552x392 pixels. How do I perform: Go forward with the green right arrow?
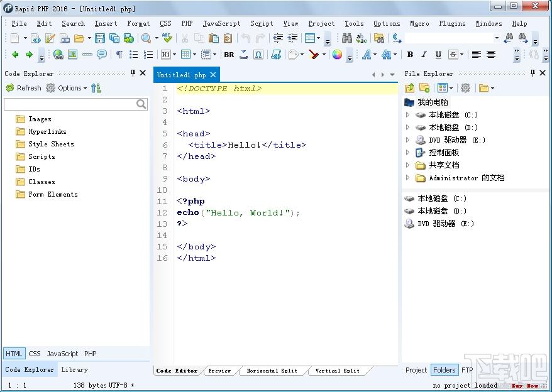coord(29,55)
